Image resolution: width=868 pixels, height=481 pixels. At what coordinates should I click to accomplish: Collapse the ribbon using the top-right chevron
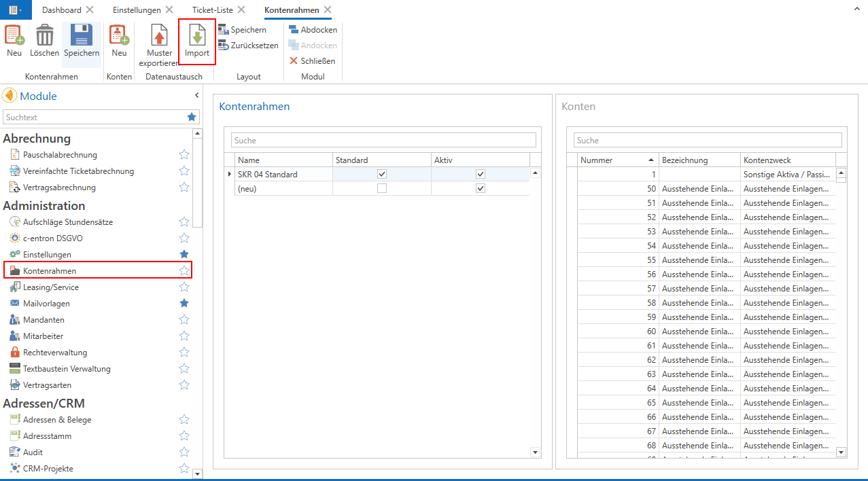pos(857,10)
